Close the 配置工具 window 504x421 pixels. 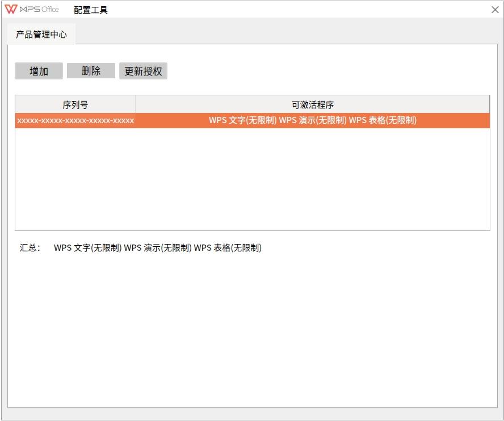(x=495, y=10)
